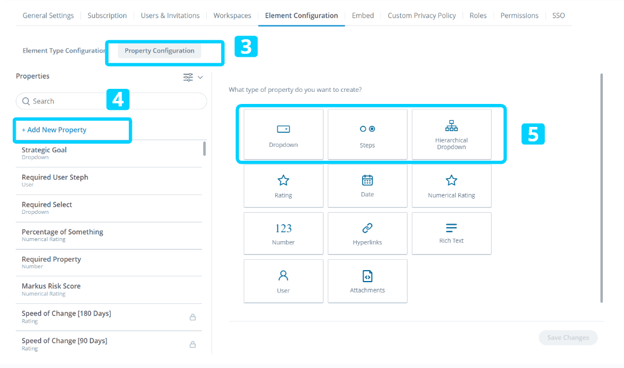Image resolution: width=624 pixels, height=368 pixels.
Task: Select the Steps property type
Action: (367, 134)
